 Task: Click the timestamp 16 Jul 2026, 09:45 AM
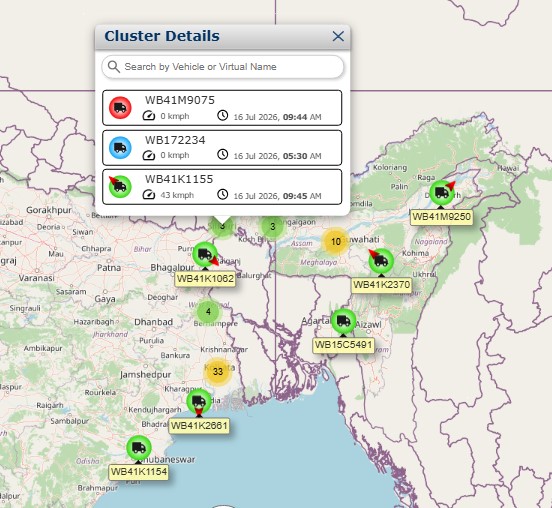pyautogui.click(x=277, y=196)
